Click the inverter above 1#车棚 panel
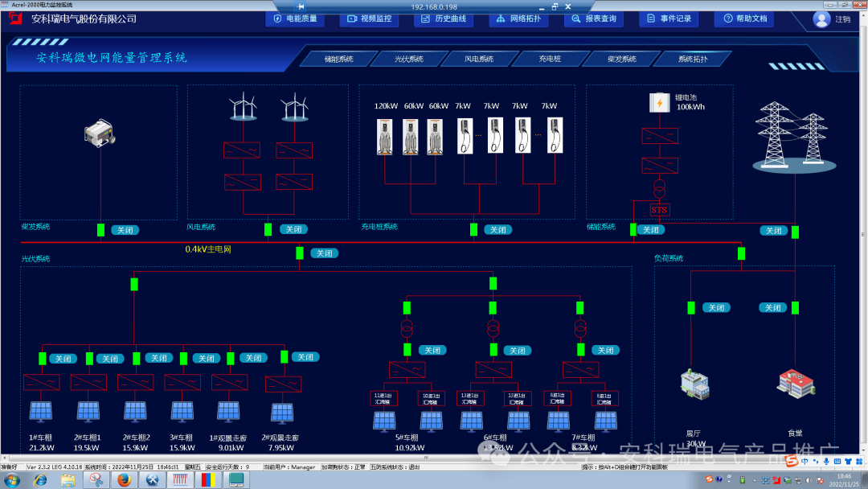Image resolution: width=868 pixels, height=489 pixels. coord(42,382)
